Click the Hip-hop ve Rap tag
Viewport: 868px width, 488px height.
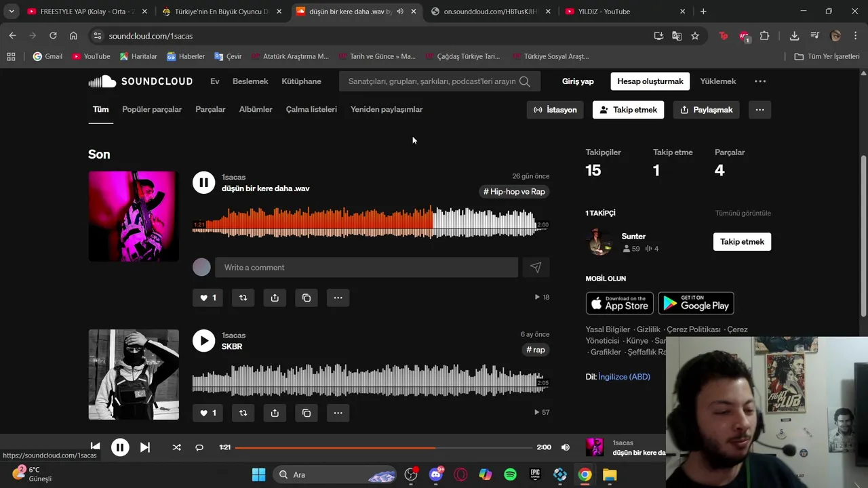(514, 192)
